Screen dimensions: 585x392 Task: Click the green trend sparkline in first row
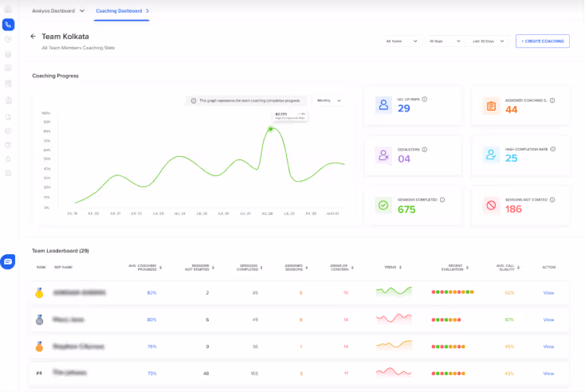tap(394, 292)
